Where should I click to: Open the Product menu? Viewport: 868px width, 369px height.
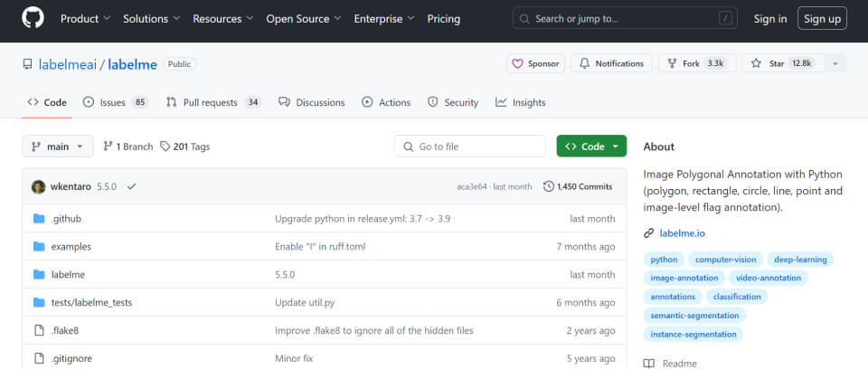click(85, 19)
